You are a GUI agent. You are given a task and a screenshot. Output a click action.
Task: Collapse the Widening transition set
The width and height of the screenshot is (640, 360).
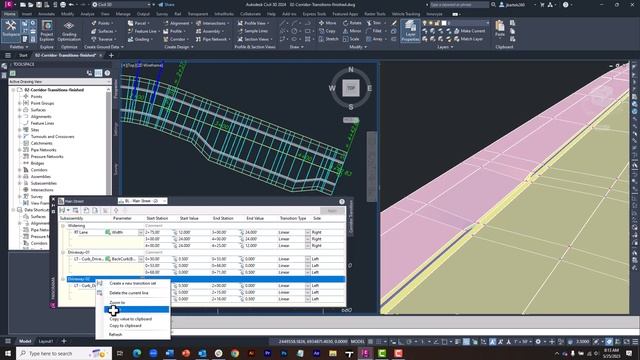pyautogui.click(x=63, y=225)
